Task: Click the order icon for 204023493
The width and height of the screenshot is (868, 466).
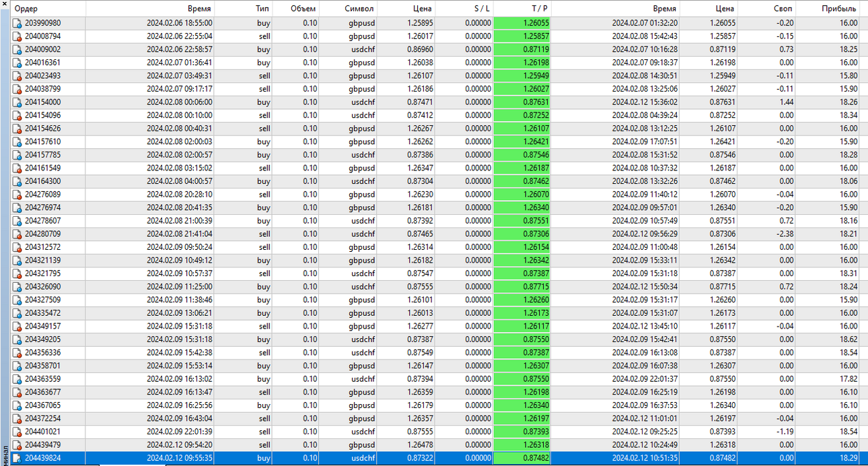Action: point(17,75)
